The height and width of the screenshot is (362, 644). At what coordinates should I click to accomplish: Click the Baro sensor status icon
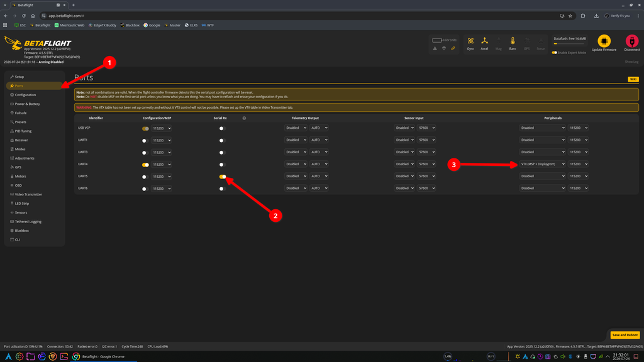point(513,41)
